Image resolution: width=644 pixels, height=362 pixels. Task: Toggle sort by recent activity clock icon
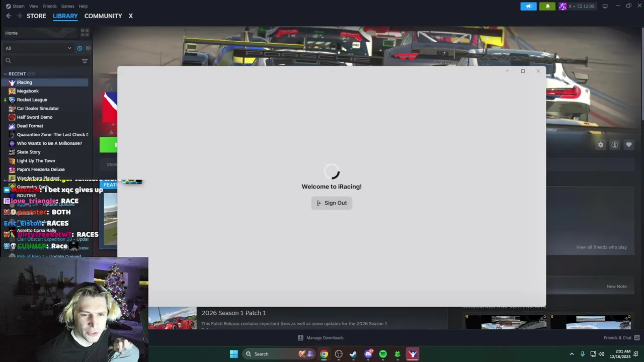[x=79, y=48]
